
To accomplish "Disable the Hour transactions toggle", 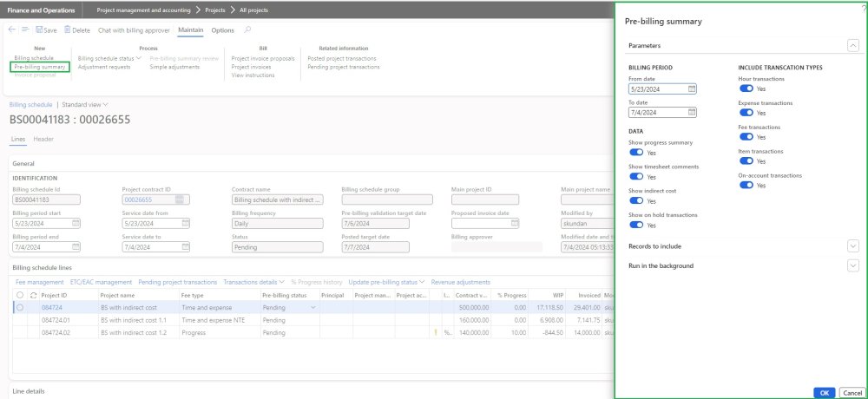I will (x=746, y=88).
